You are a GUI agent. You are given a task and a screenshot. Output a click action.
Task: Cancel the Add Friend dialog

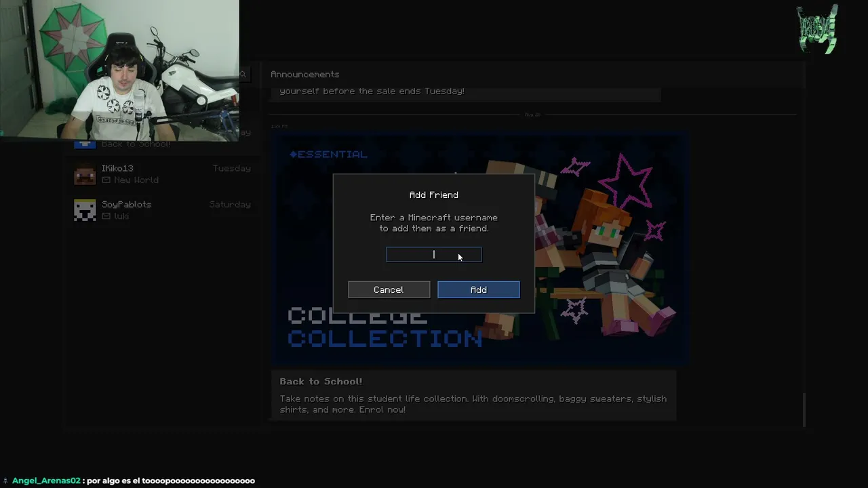pyautogui.click(x=389, y=289)
